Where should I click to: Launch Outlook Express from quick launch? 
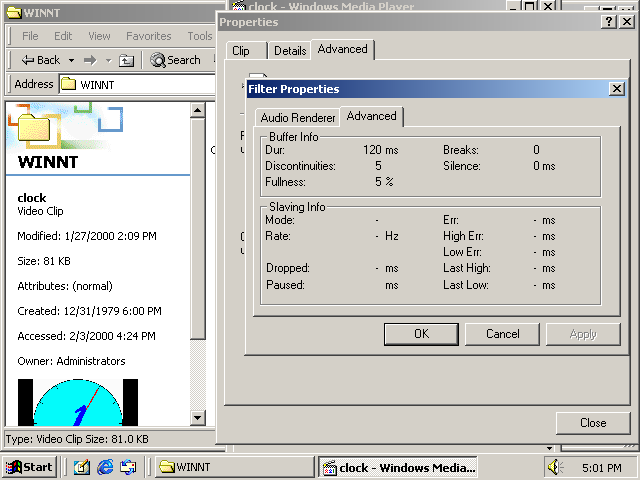pyautogui.click(x=128, y=467)
